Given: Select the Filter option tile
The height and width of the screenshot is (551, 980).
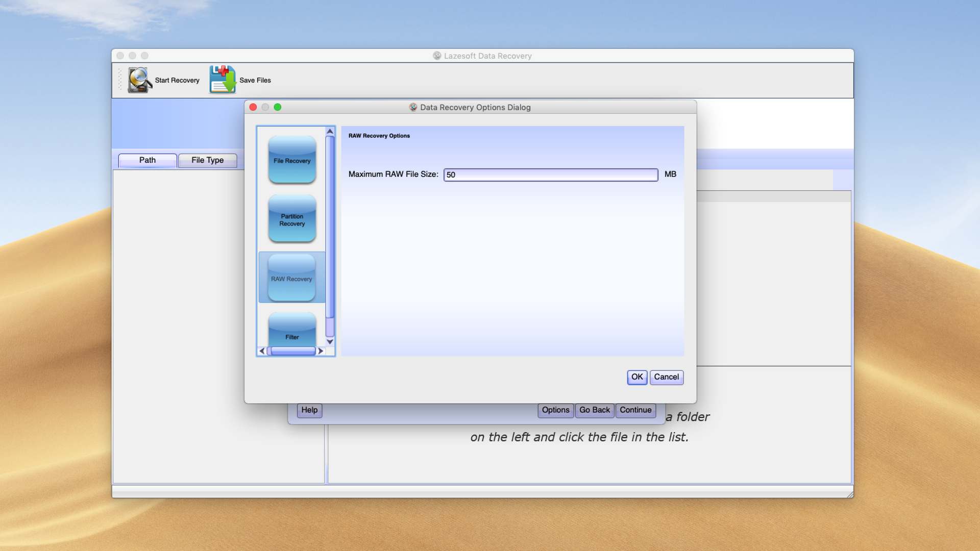Looking at the screenshot, I should (x=292, y=330).
